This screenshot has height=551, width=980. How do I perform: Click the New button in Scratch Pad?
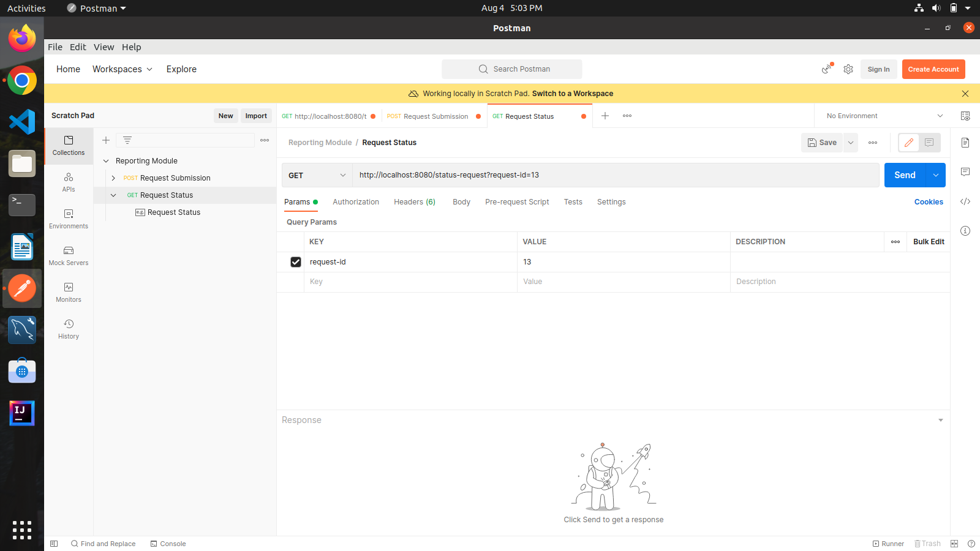[x=226, y=116]
